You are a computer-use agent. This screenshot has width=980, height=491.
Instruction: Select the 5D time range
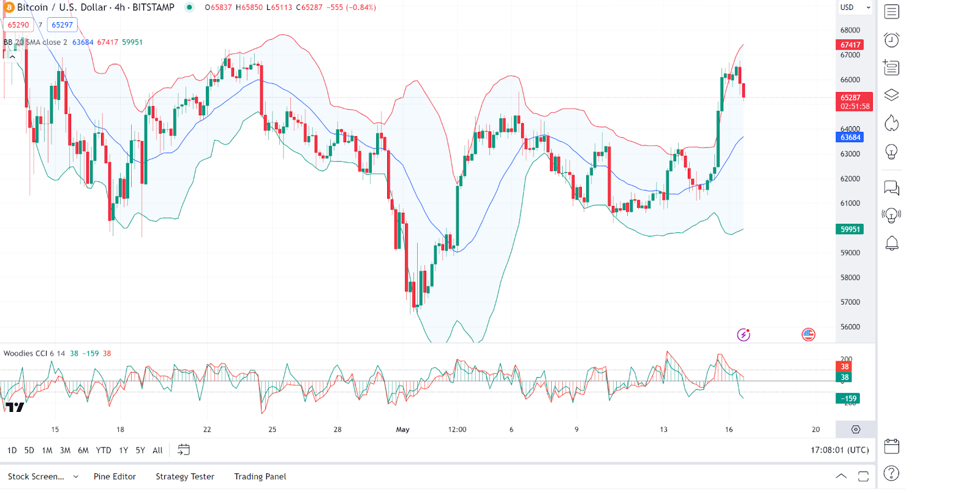(x=29, y=450)
